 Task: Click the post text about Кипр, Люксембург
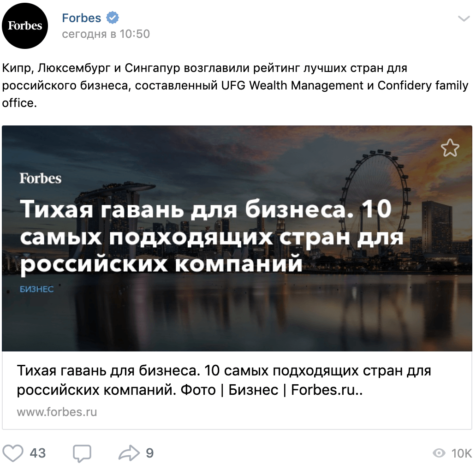pos(235,85)
